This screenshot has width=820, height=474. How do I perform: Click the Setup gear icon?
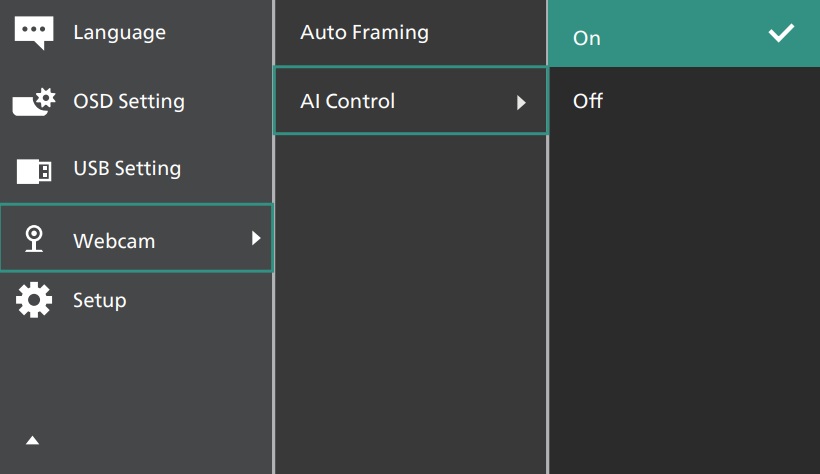[34, 300]
